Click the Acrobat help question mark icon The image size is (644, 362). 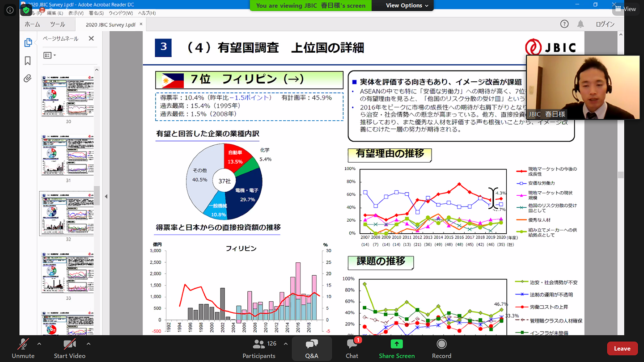click(564, 24)
